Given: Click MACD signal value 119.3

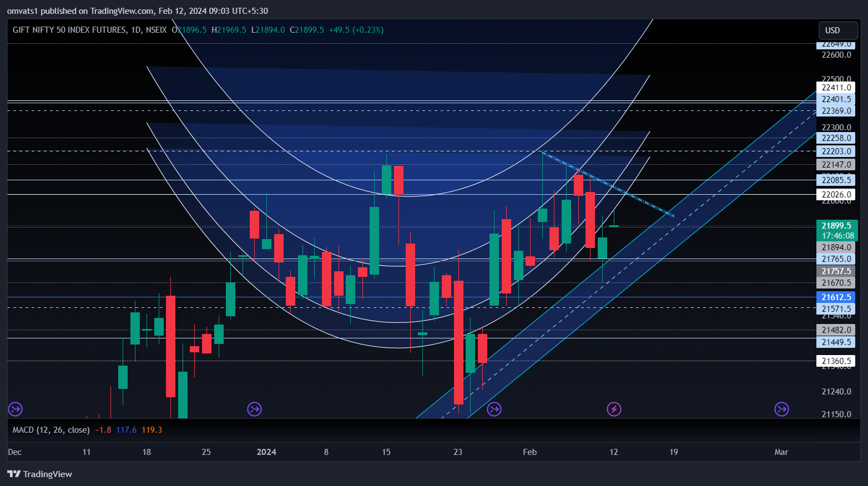Looking at the screenshot, I should click(x=152, y=430).
